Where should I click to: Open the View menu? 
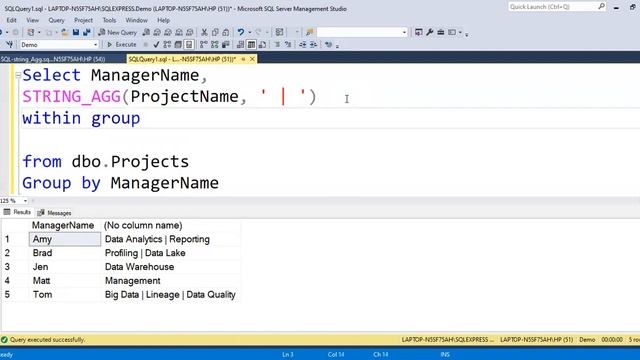click(x=32, y=20)
